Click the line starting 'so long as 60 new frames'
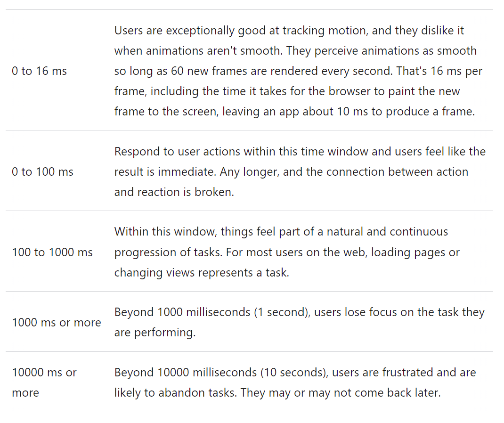This screenshot has height=423, width=504. (x=298, y=71)
